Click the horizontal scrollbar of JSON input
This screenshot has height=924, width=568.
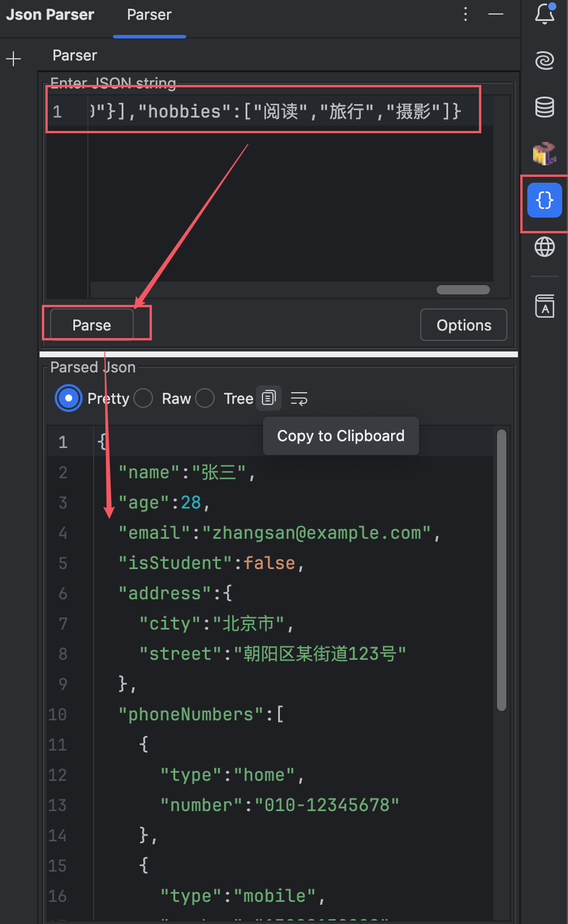pyautogui.click(x=463, y=290)
